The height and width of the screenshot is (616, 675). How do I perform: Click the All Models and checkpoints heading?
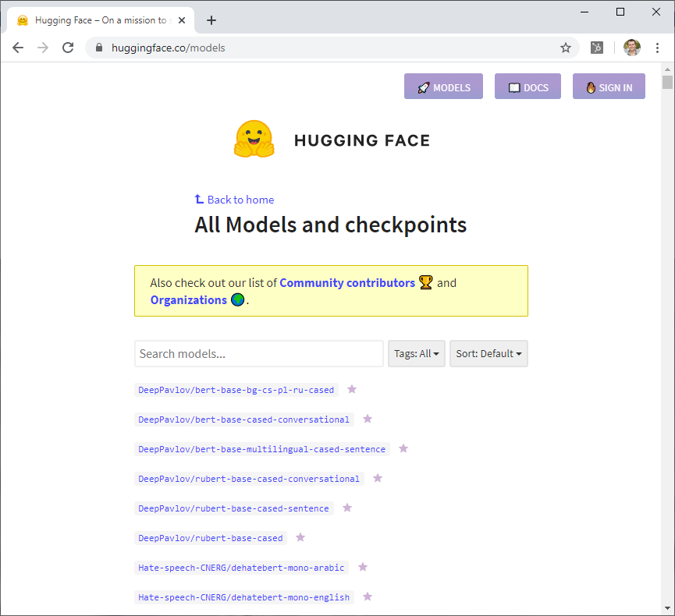pos(331,225)
